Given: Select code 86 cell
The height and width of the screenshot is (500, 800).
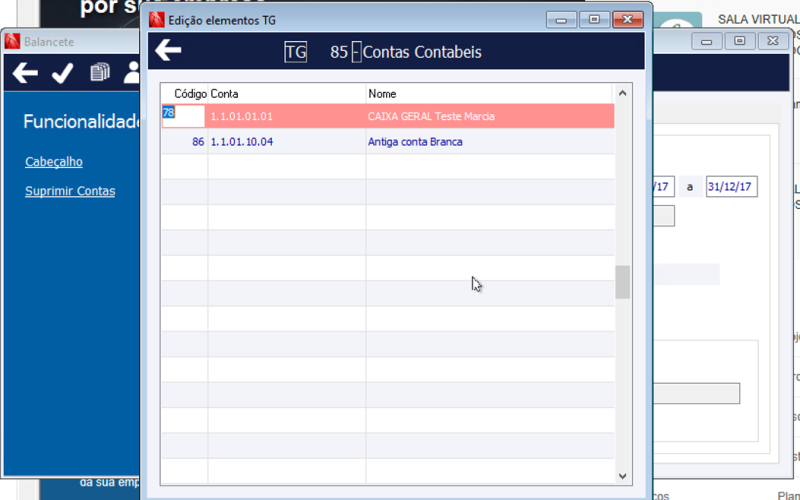Looking at the screenshot, I should (x=184, y=142).
